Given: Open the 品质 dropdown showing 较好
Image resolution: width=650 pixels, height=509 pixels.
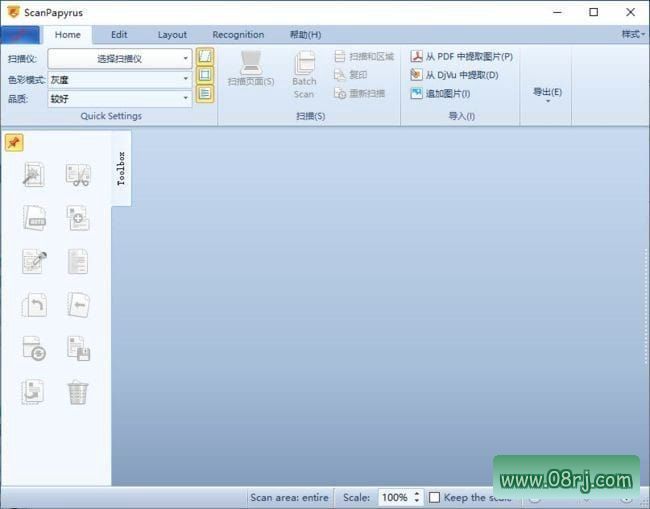Looking at the screenshot, I should click(120, 99).
